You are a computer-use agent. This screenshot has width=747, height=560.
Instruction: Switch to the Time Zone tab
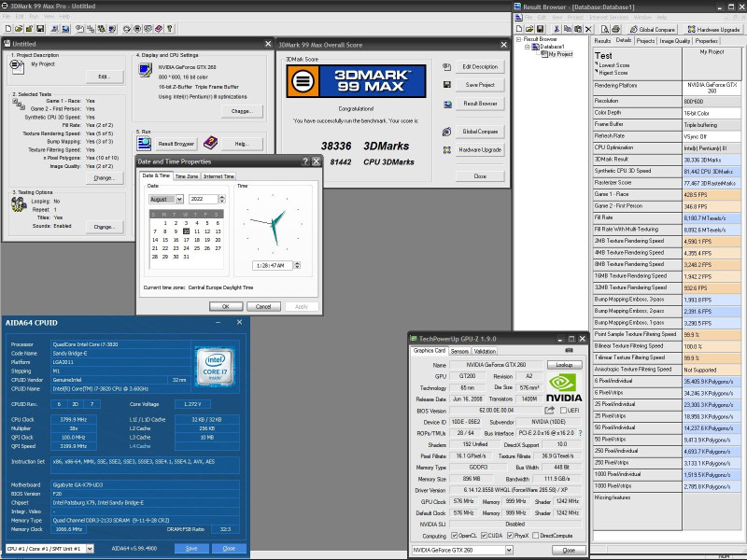pos(186,176)
